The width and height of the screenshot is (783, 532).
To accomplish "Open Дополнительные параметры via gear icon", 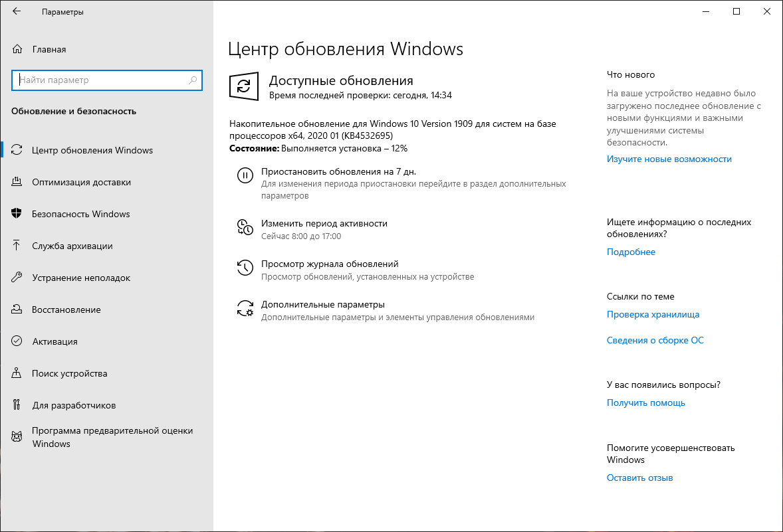I will [x=245, y=308].
